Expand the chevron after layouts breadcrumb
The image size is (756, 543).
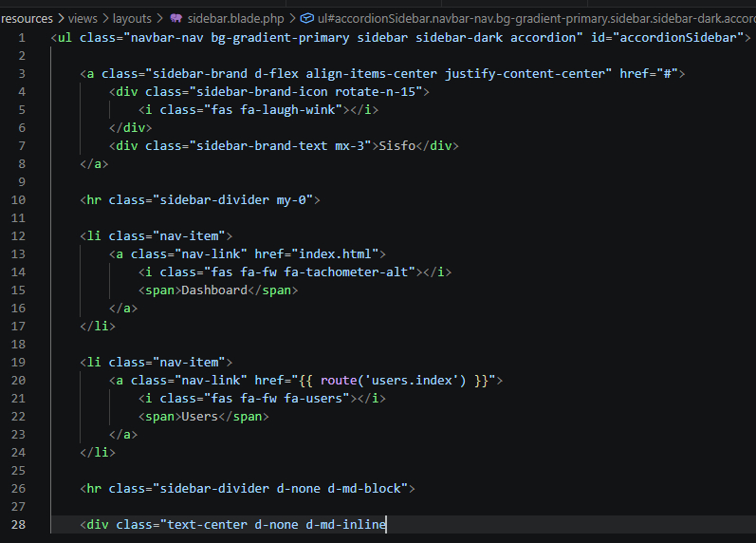coord(159,19)
